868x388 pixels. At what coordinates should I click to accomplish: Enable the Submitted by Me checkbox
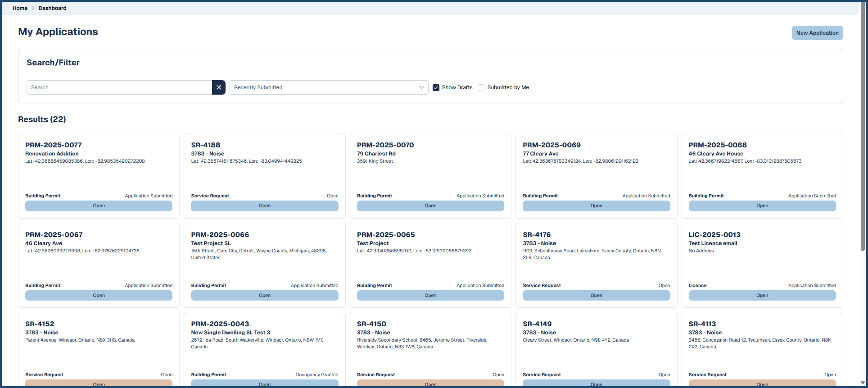(x=481, y=87)
